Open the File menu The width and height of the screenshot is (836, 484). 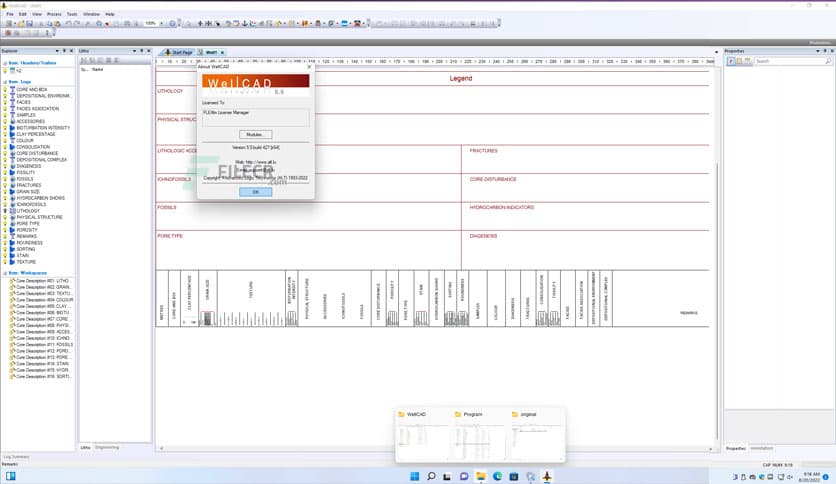coord(10,14)
